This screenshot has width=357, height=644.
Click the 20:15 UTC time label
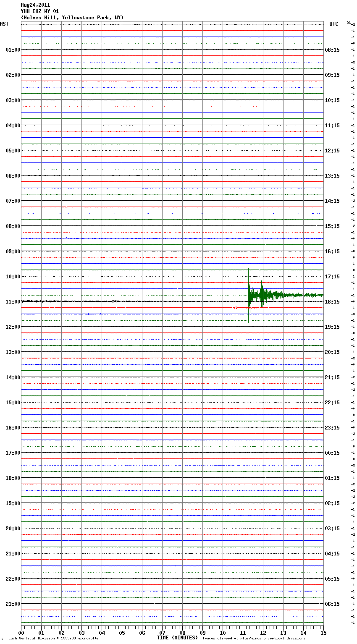(332, 352)
